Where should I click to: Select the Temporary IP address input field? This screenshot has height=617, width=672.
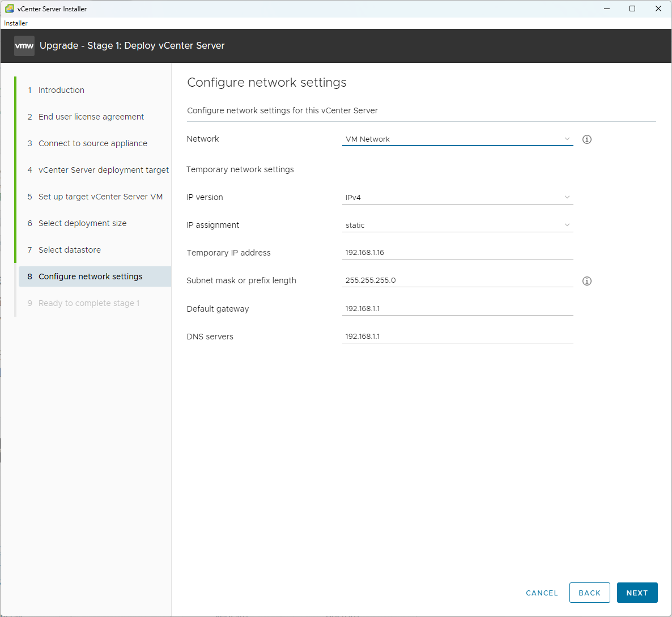[457, 252]
